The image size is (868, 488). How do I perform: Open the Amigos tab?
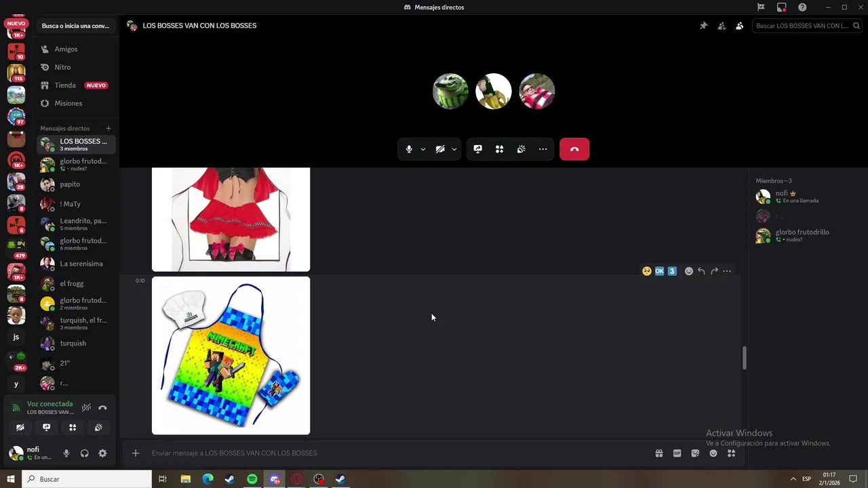pyautogui.click(x=76, y=49)
